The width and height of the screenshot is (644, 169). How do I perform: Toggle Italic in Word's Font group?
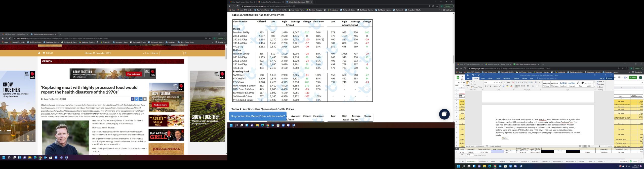tap(488, 86)
